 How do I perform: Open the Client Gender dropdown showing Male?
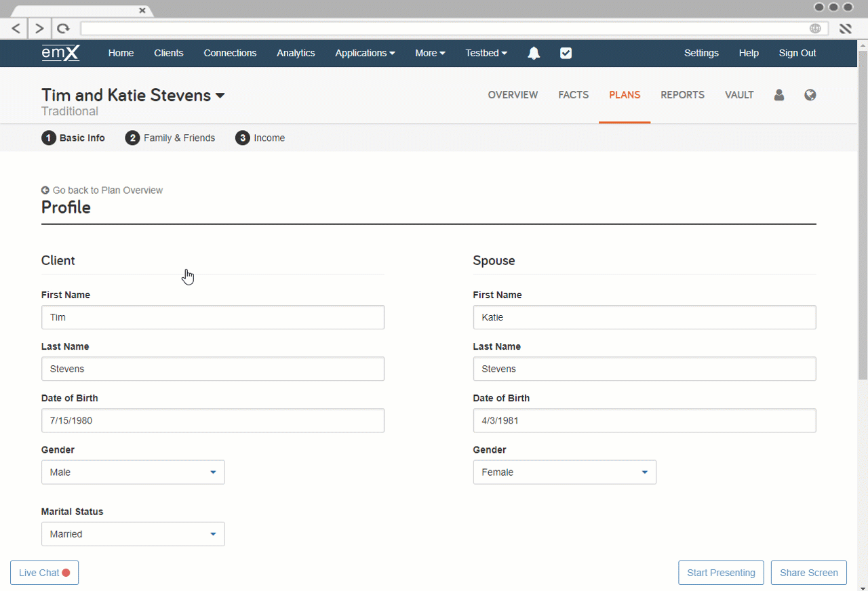coord(133,472)
